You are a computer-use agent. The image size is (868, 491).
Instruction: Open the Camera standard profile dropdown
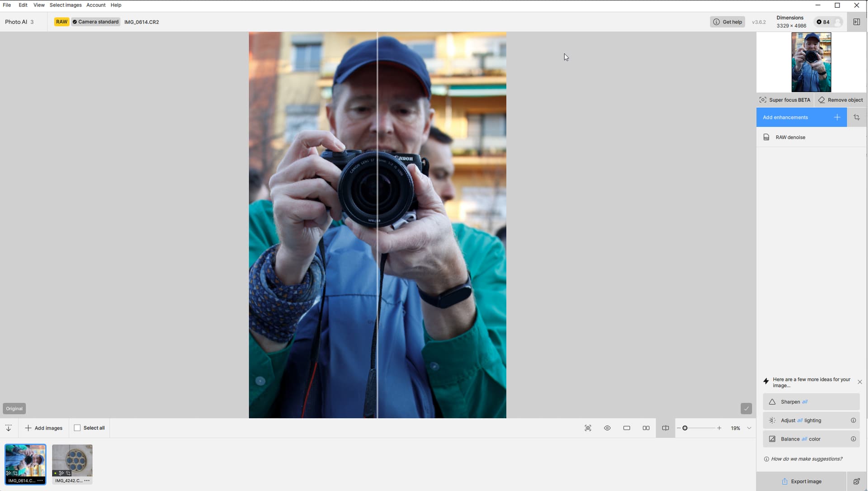(96, 22)
